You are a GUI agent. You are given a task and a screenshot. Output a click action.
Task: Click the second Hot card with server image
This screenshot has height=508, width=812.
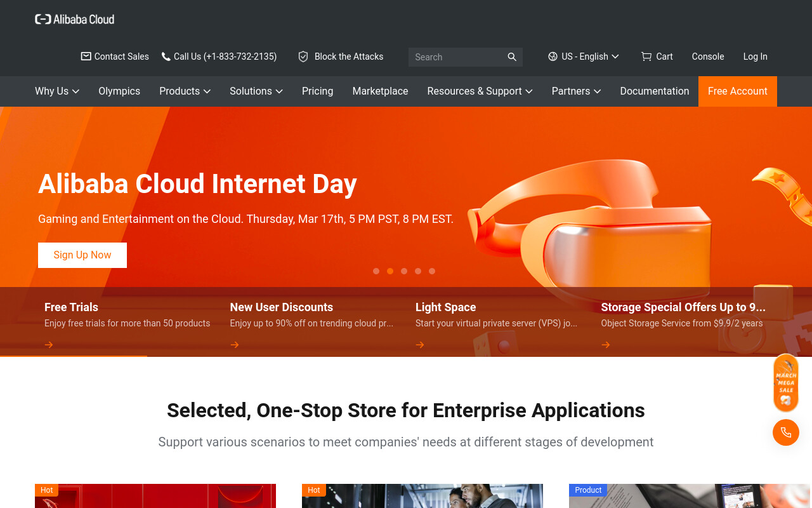click(422, 496)
